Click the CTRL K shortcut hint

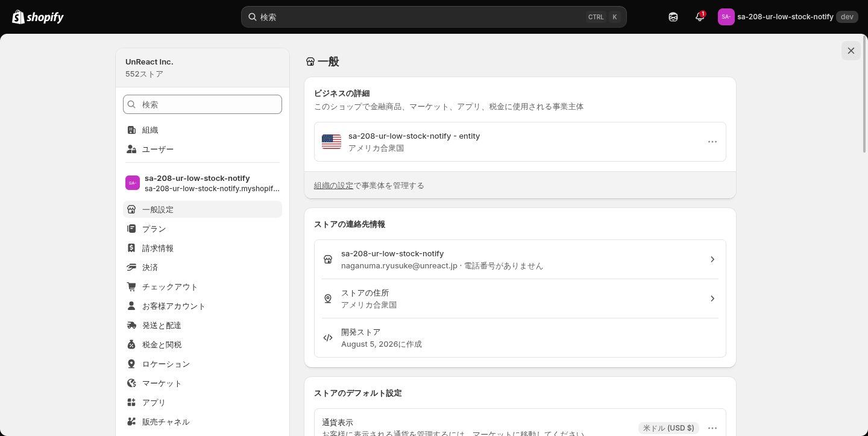603,17
